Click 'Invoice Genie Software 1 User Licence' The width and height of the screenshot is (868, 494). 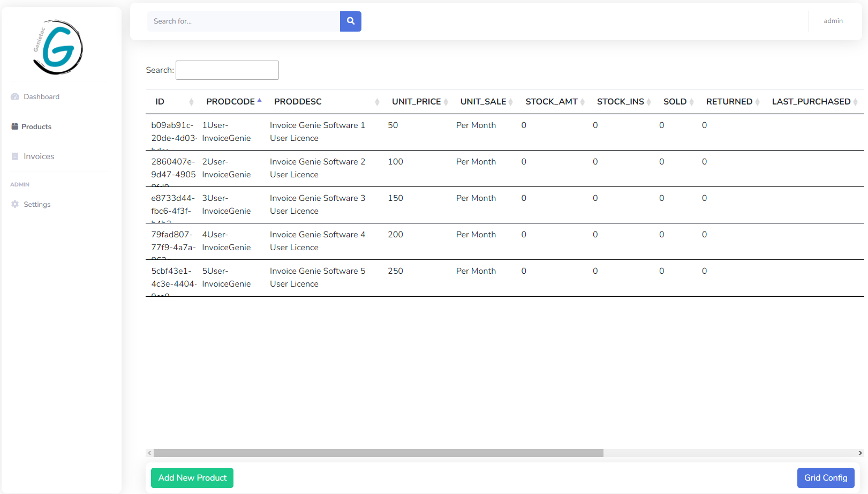click(x=318, y=132)
